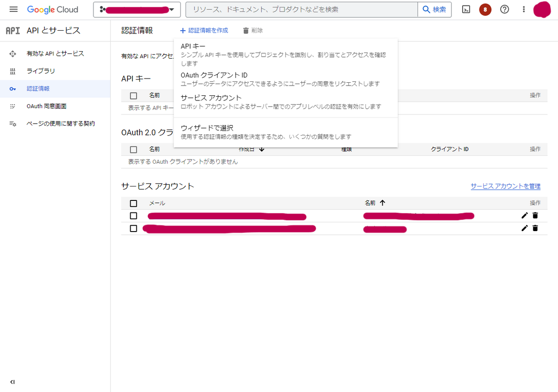This screenshot has height=392, width=558.
Task: Choose サービス アカウント from dropdown menu
Action: 286,102
